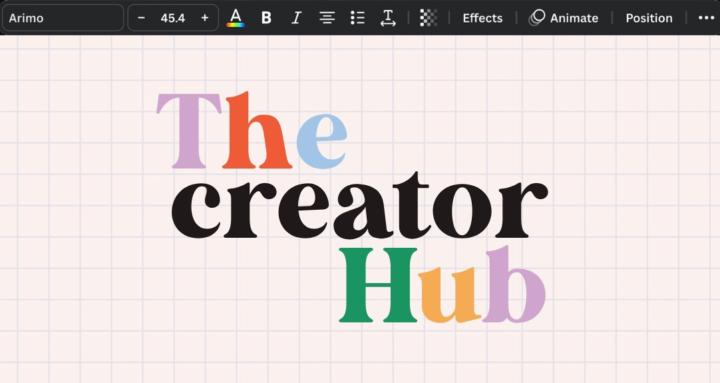Image resolution: width=720 pixels, height=383 pixels.
Task: Open the Effects panel
Action: pyautogui.click(x=482, y=18)
